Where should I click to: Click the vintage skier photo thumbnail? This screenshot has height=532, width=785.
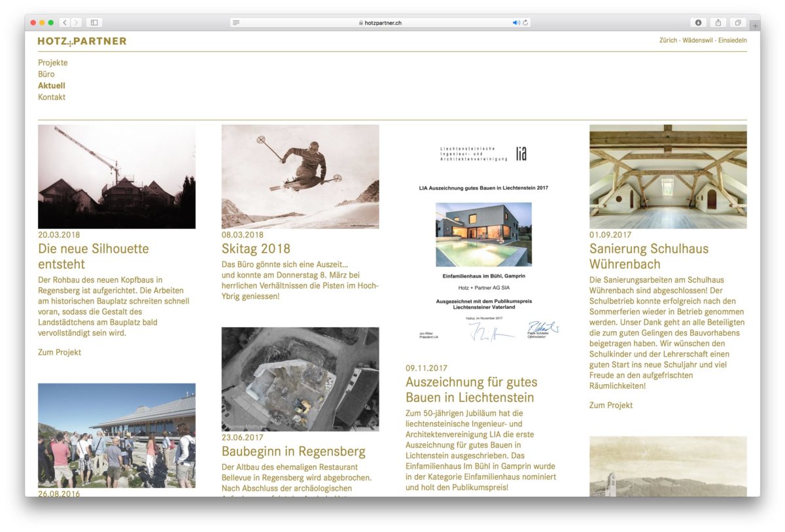[300, 177]
